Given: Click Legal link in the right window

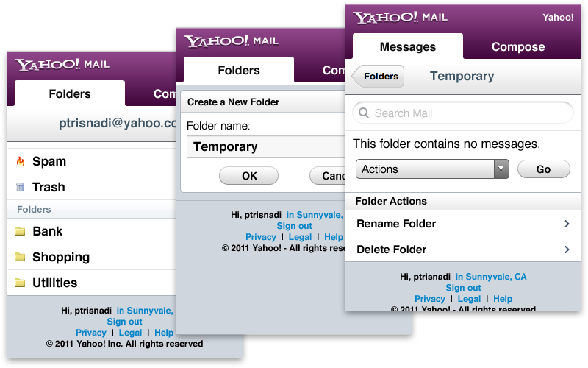Looking at the screenshot, I should (x=469, y=299).
